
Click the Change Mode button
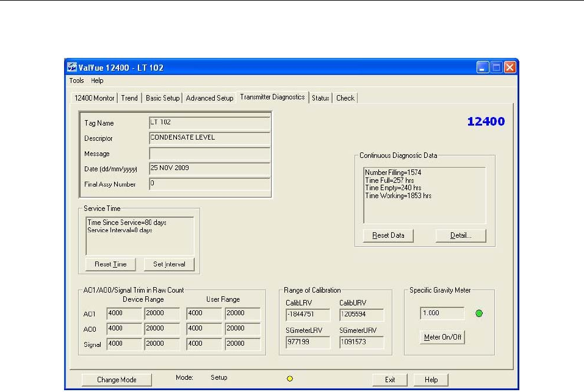[117, 380]
